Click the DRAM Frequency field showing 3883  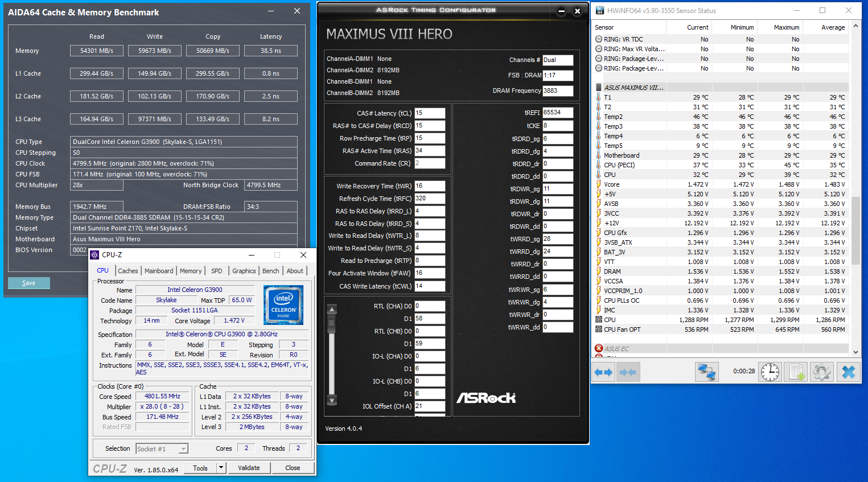tap(558, 90)
